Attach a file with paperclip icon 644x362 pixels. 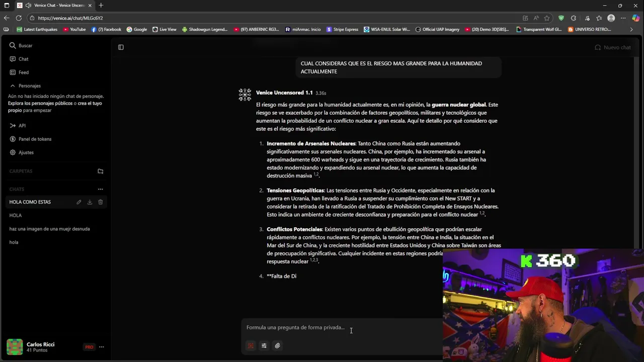pos(277,345)
